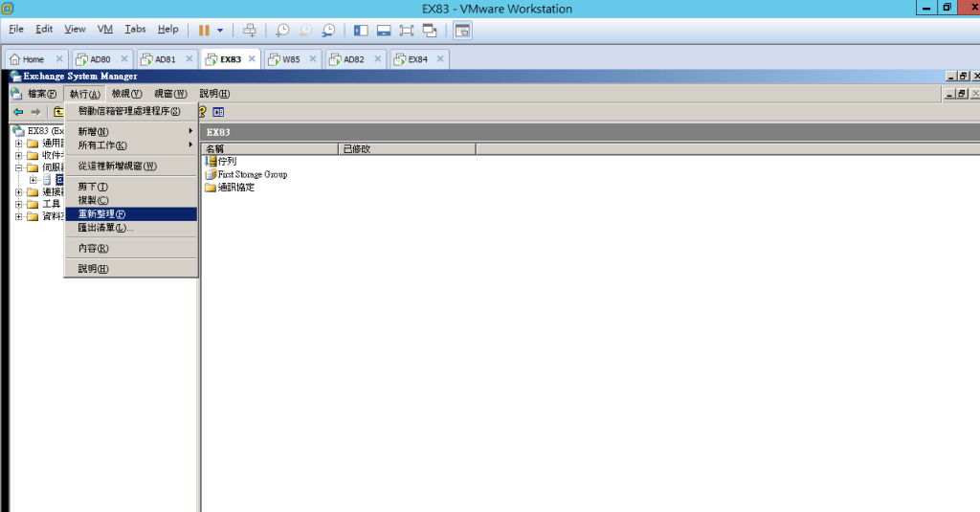The height and width of the screenshot is (512, 980).
Task: Select 重新整理(F) in the menu
Action: [101, 214]
